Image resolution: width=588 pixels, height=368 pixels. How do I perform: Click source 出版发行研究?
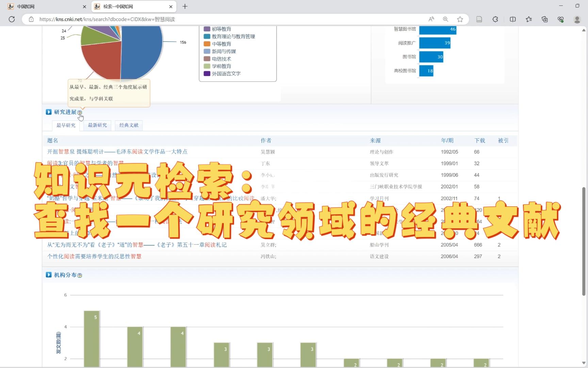(x=384, y=175)
